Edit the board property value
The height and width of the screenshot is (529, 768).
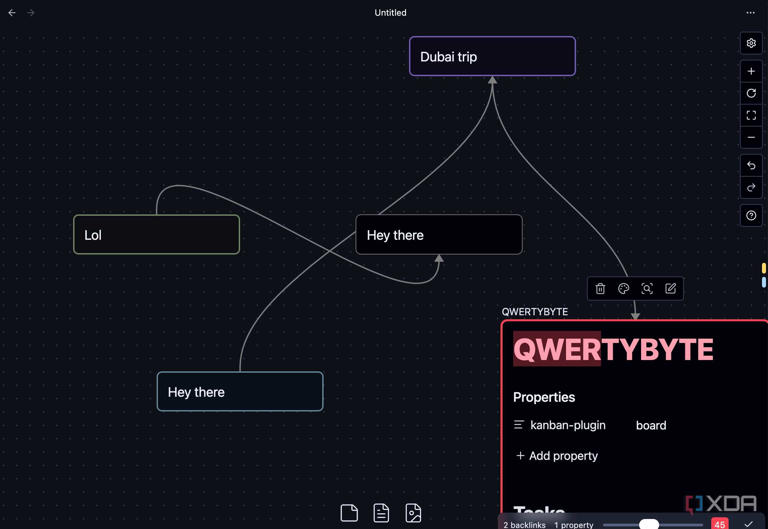tap(651, 425)
